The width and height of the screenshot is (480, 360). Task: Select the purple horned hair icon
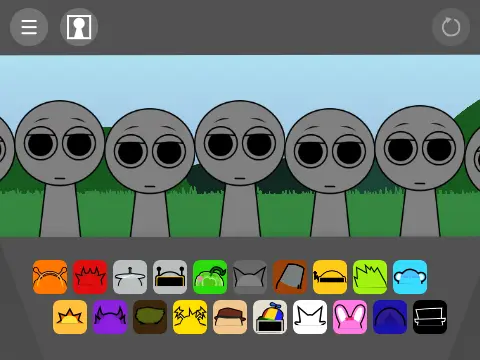pos(110,317)
